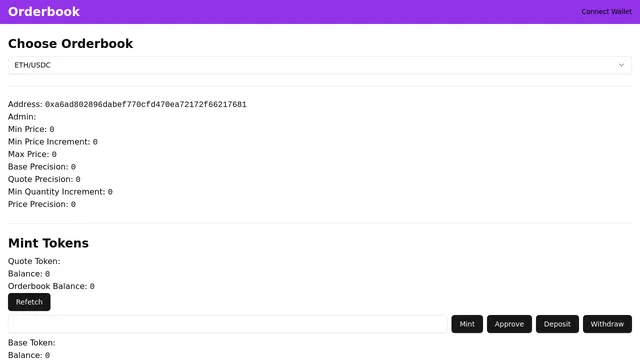Click the Min Price Increment: 0 line
This screenshot has width=640, height=360.
coord(53,142)
